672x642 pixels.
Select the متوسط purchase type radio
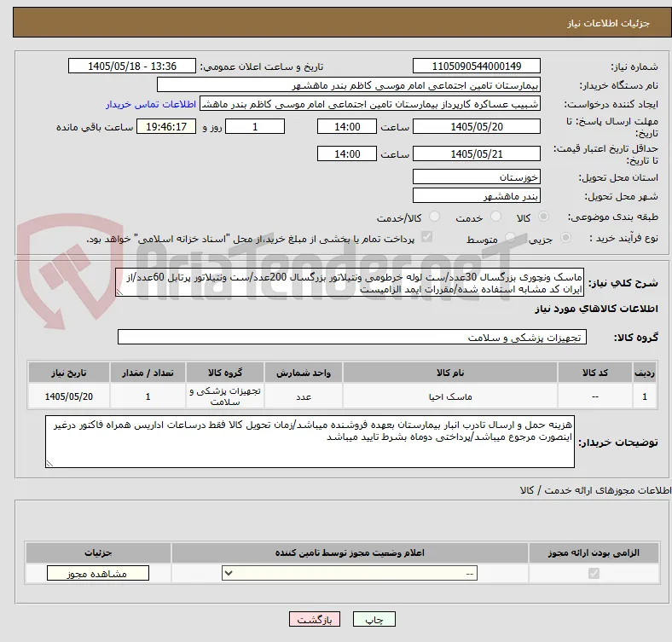pyautogui.click(x=510, y=238)
